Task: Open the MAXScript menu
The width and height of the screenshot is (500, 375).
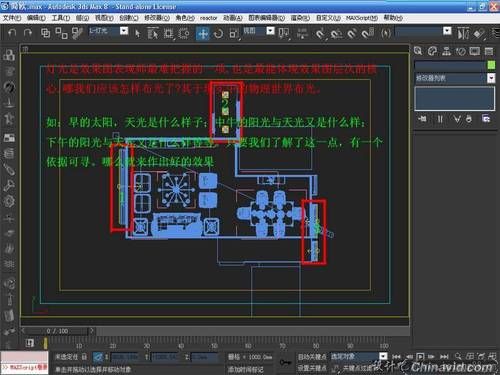Action: pyautogui.click(x=362, y=18)
